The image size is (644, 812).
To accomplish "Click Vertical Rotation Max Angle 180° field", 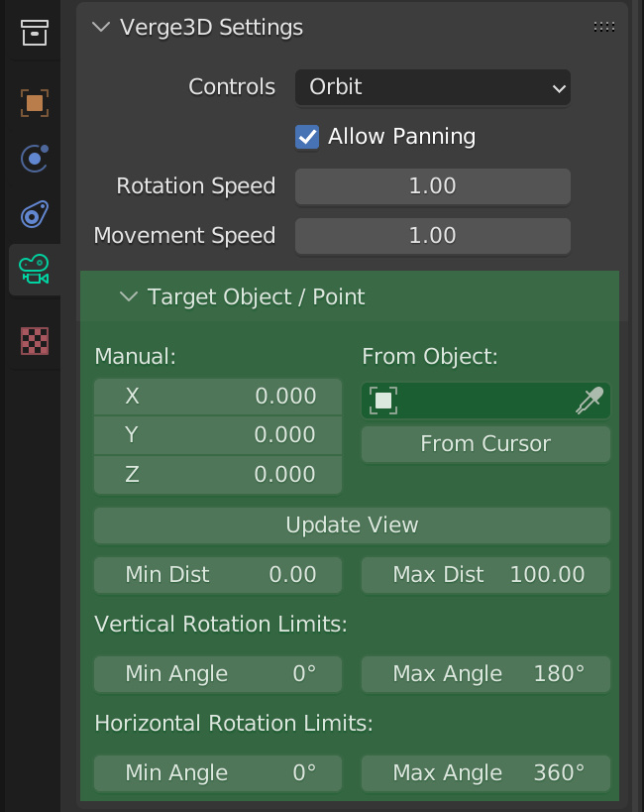I will tap(485, 674).
